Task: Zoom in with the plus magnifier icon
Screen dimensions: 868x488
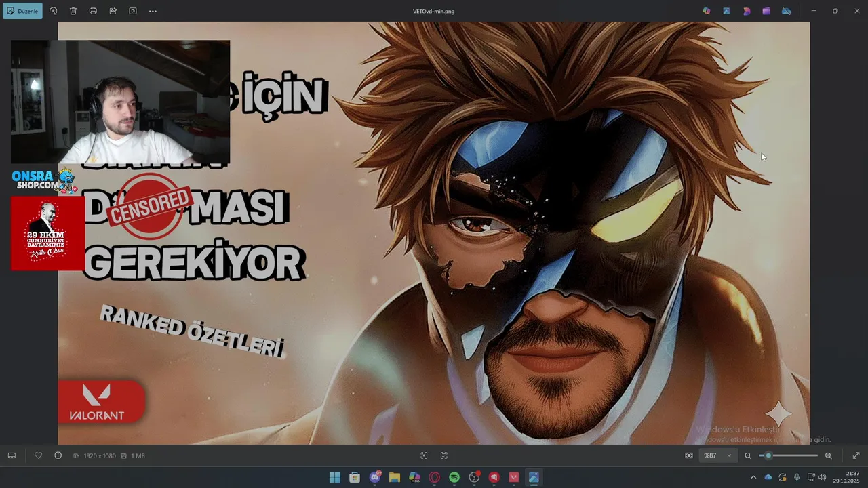Action: (x=828, y=455)
